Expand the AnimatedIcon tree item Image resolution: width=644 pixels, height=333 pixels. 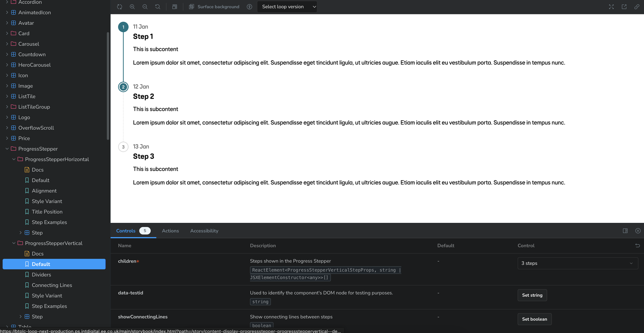click(x=7, y=13)
